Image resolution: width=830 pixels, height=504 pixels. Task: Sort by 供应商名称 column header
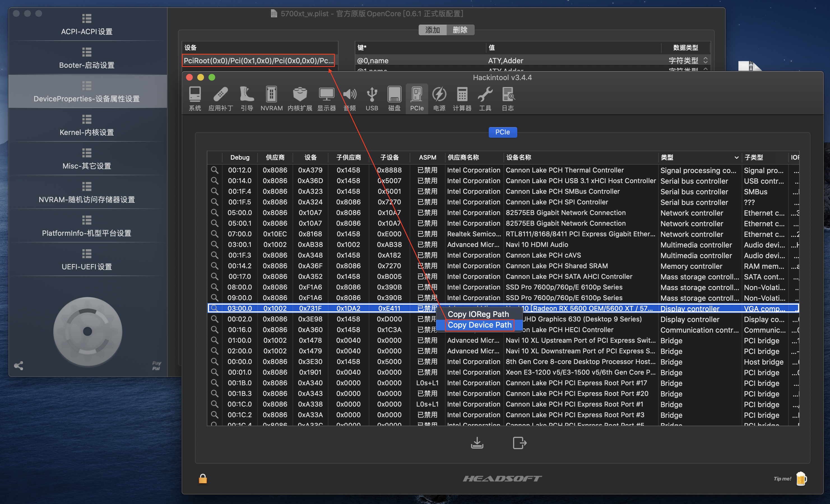(x=474, y=157)
